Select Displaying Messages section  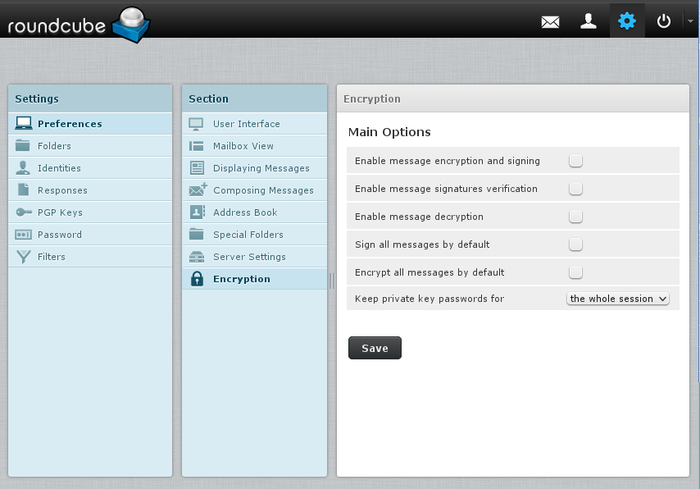pos(254,168)
